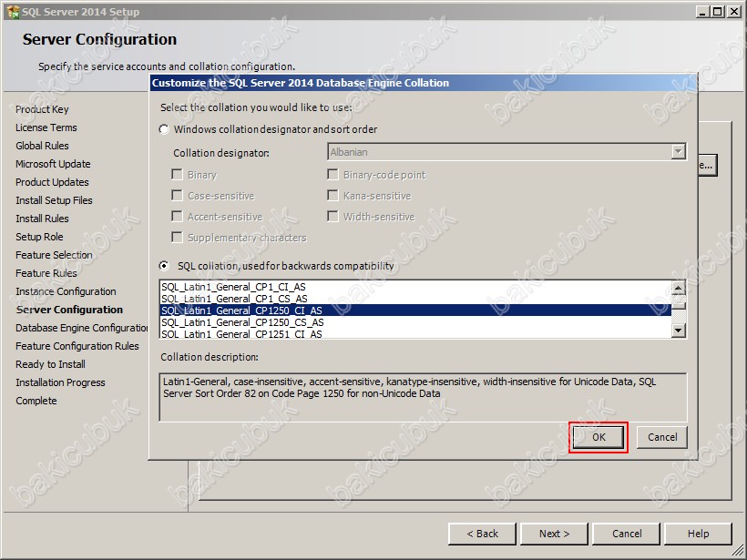Close the SQL Server 2014 Setup window
Viewport: 747px width, 560px height.
tap(733, 12)
